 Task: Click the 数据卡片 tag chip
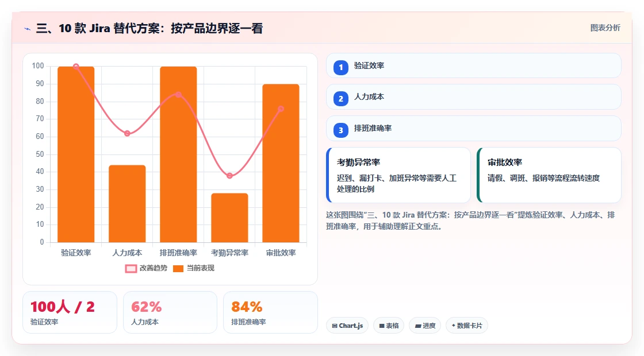(x=466, y=326)
